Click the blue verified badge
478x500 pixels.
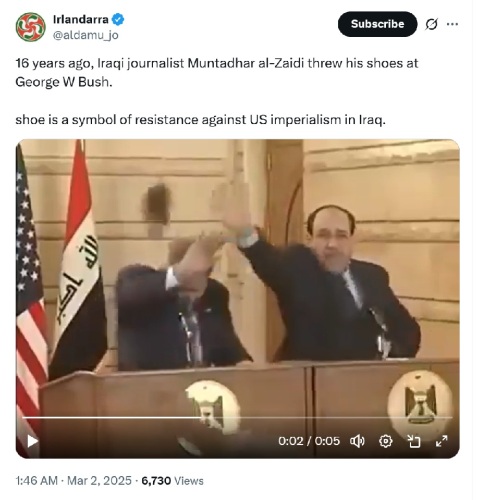coord(118,19)
